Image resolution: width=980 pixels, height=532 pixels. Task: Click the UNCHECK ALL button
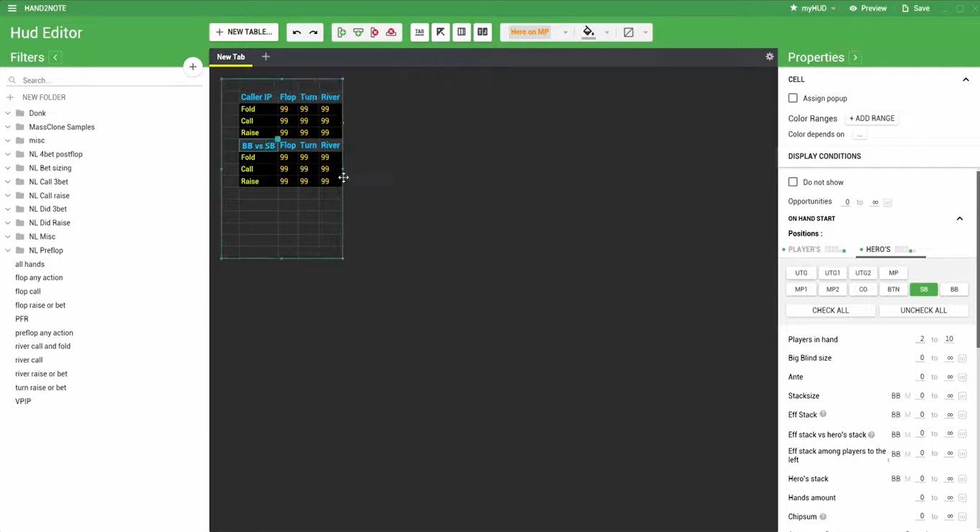click(x=924, y=310)
